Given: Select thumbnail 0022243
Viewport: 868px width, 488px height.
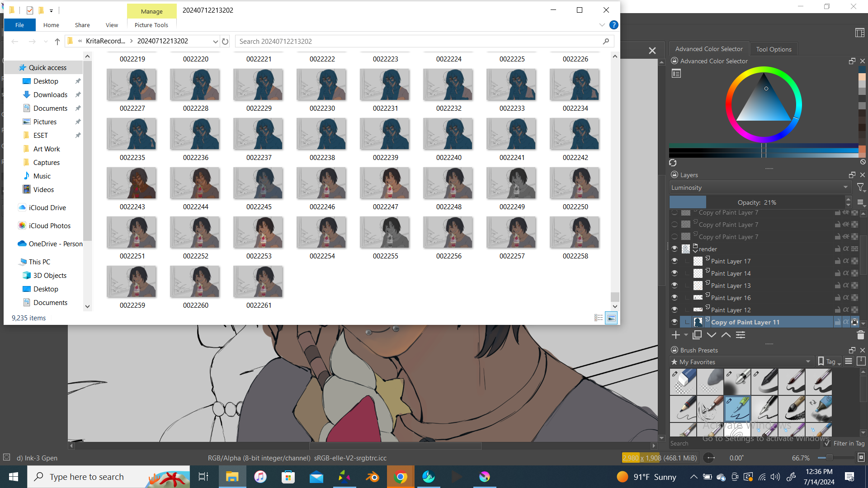Looking at the screenshot, I should [132, 183].
